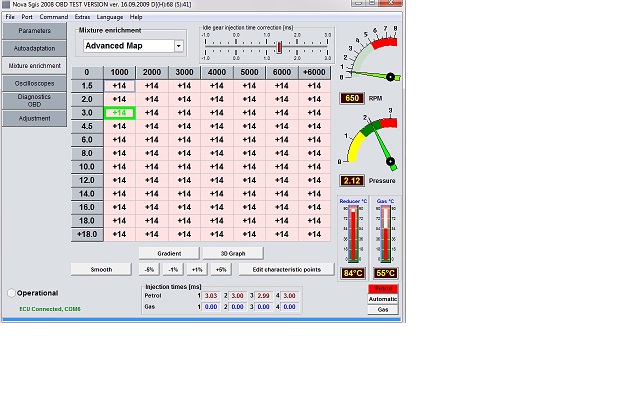This screenshot has height=400, width=640.
Task: Open the Language menu
Action: point(110,17)
